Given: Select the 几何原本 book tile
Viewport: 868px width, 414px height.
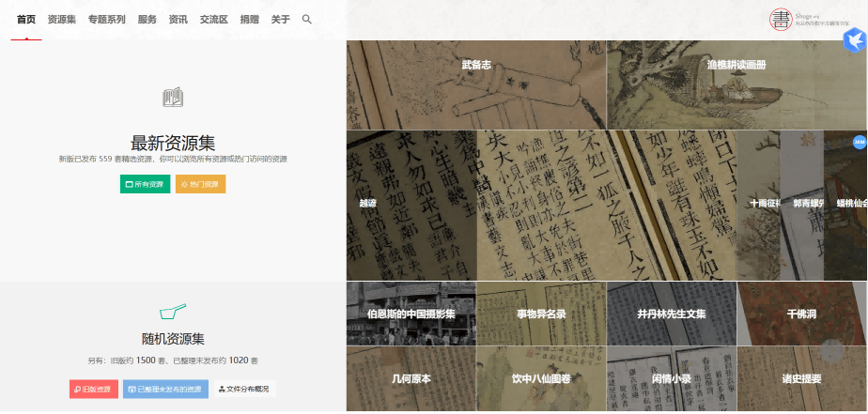Looking at the screenshot, I should pyautogui.click(x=411, y=379).
